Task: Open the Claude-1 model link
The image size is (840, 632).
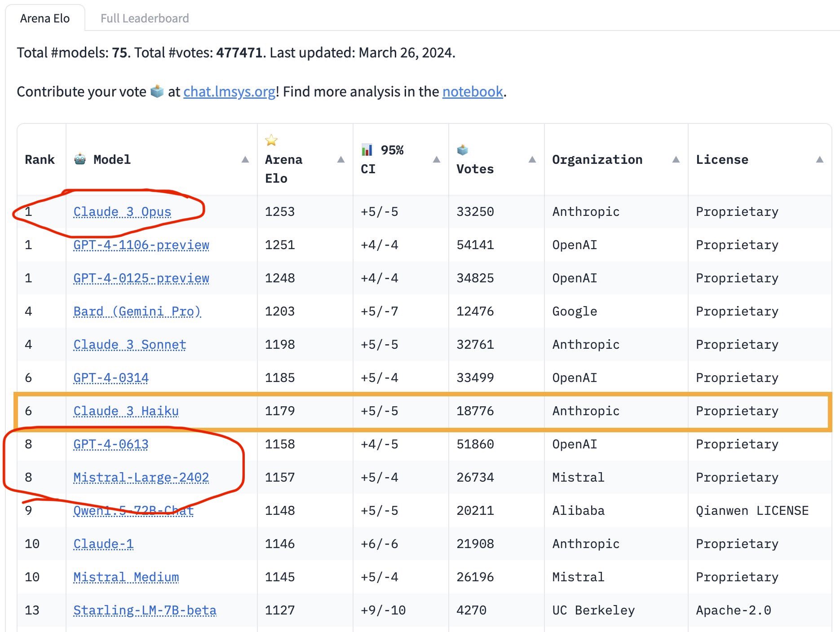Action: (103, 544)
